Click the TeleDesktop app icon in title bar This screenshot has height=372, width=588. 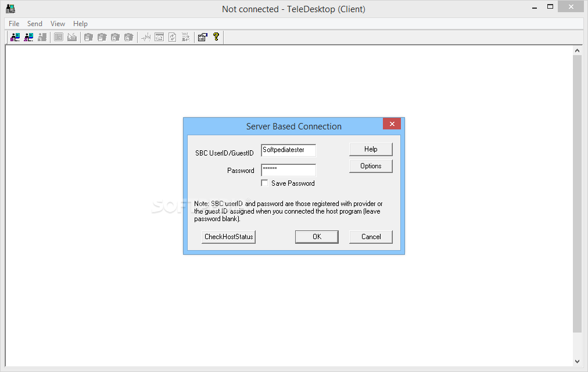(10, 9)
